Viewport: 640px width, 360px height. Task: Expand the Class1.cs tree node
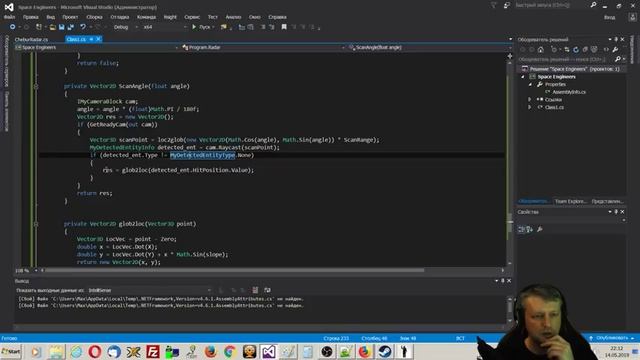(530, 107)
